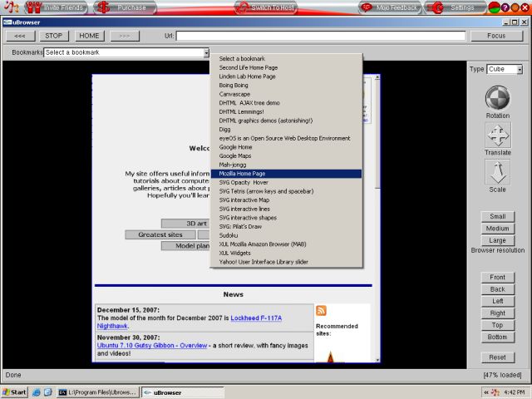Image resolution: width=532 pixels, height=399 pixels.
Task: Open Moo Feedback in top bar
Action: coord(390,7)
